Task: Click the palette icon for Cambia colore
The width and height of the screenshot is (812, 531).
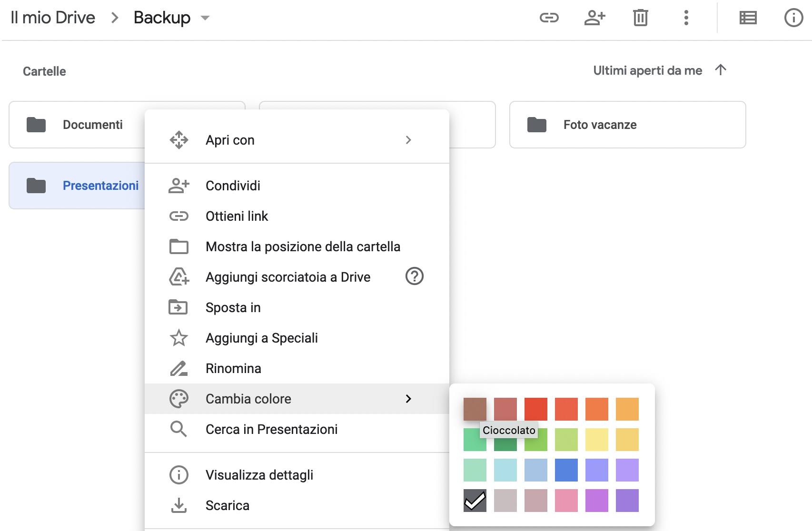Action: pyautogui.click(x=179, y=399)
